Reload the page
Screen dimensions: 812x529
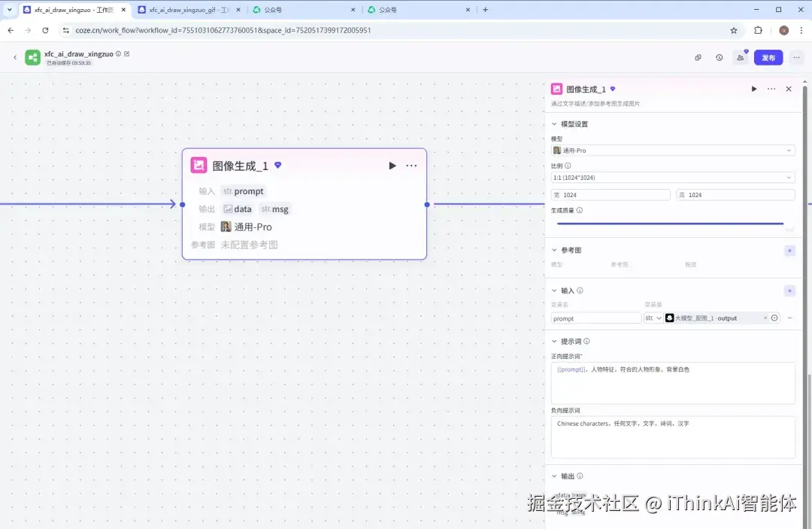point(46,31)
